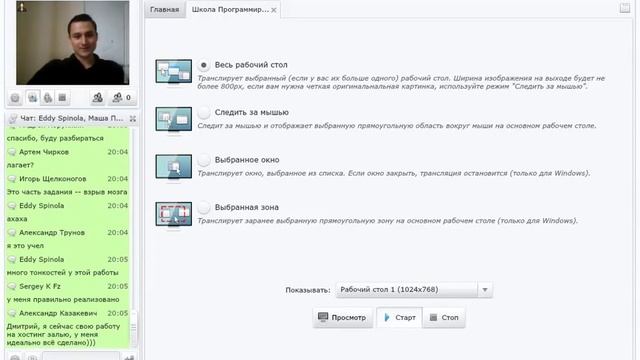Image resolution: width=640 pixels, height=360 pixels.
Task: Click the Весь рабочий стол monitor thumbnail
Action: click(173, 72)
